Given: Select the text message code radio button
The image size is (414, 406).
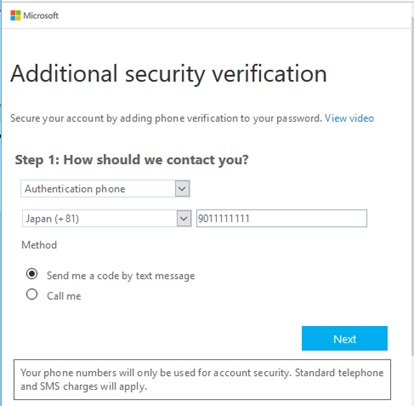Looking at the screenshot, I should coord(32,274).
